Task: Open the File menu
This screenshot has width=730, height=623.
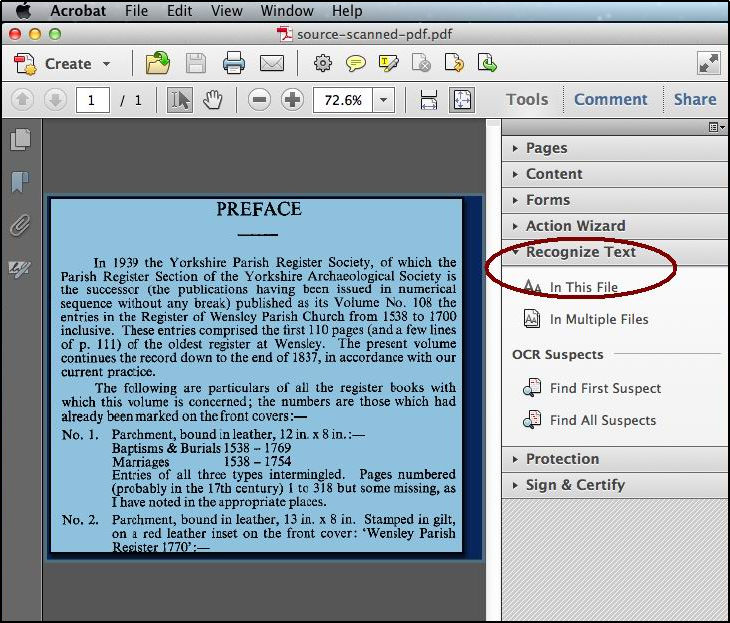Action: [x=136, y=11]
